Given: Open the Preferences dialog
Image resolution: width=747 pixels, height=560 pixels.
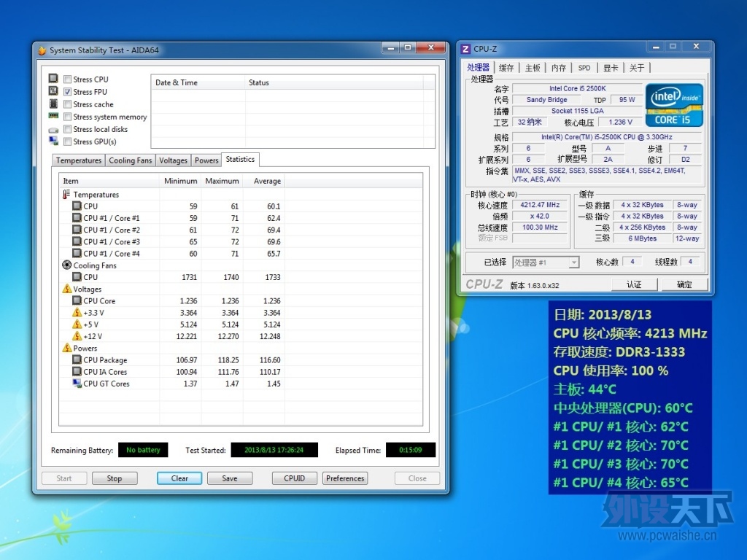Looking at the screenshot, I should point(345,478).
